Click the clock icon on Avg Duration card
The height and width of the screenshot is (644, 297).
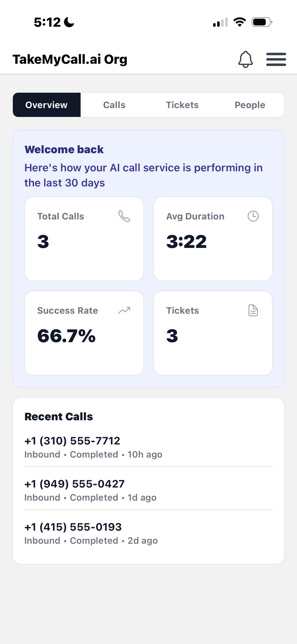[253, 216]
